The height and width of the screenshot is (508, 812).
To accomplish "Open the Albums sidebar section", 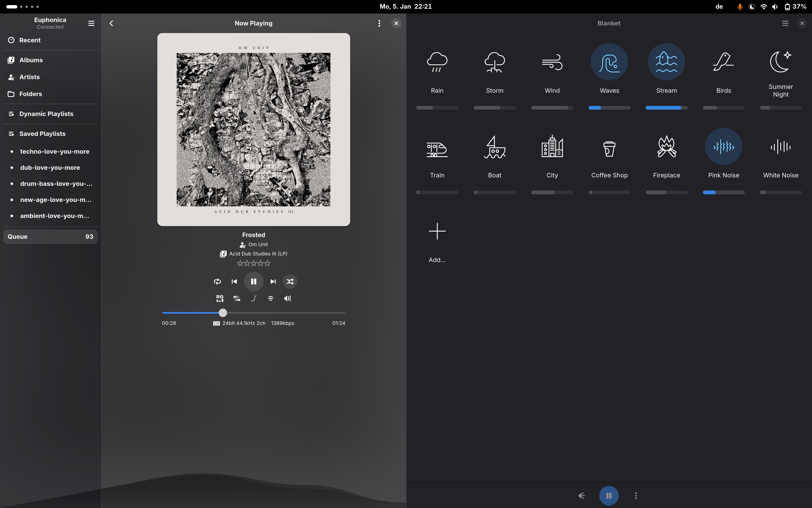I will click(31, 60).
